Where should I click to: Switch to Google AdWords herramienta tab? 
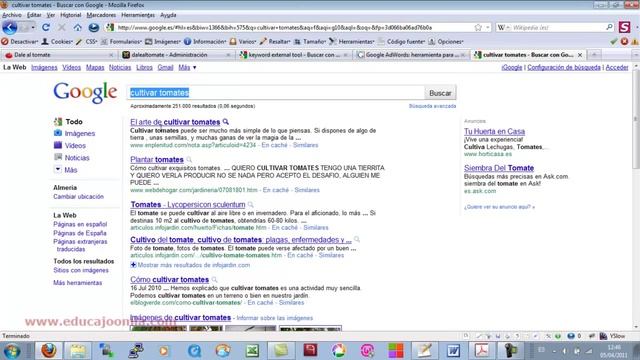(x=411, y=55)
